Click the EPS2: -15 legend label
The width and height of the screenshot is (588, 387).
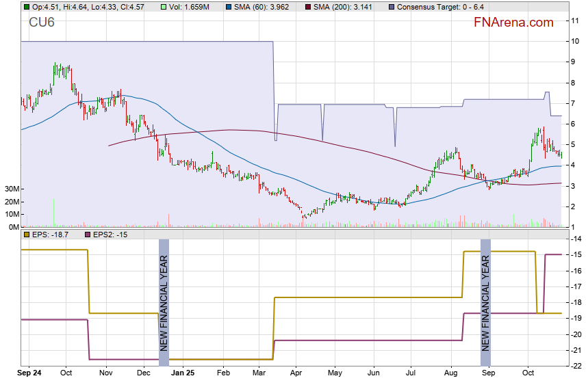coord(111,235)
